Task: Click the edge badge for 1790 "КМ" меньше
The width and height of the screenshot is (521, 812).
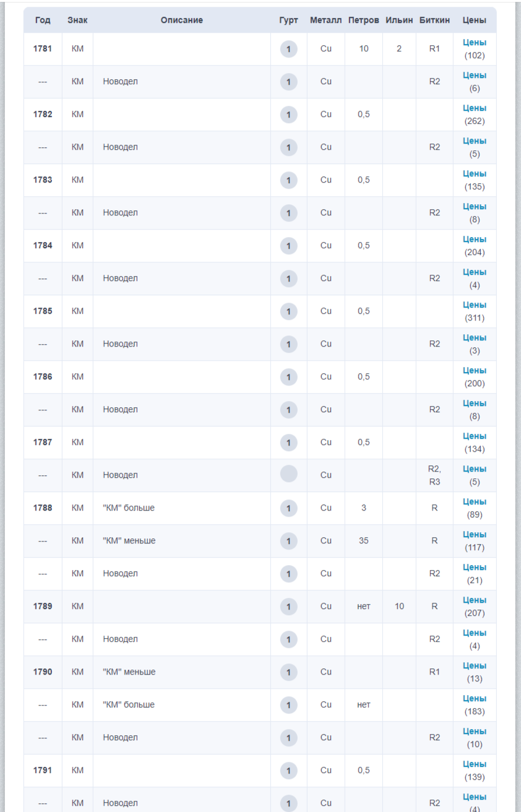Action: point(288,672)
